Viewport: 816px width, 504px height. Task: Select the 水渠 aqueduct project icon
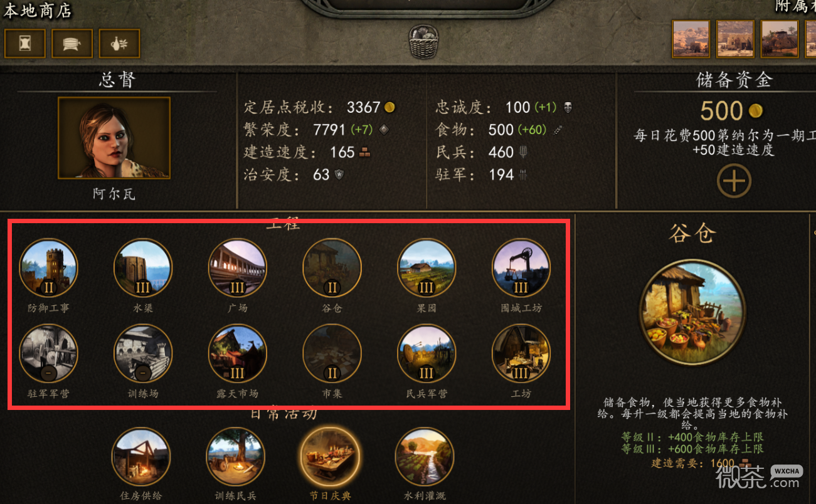click(x=143, y=268)
